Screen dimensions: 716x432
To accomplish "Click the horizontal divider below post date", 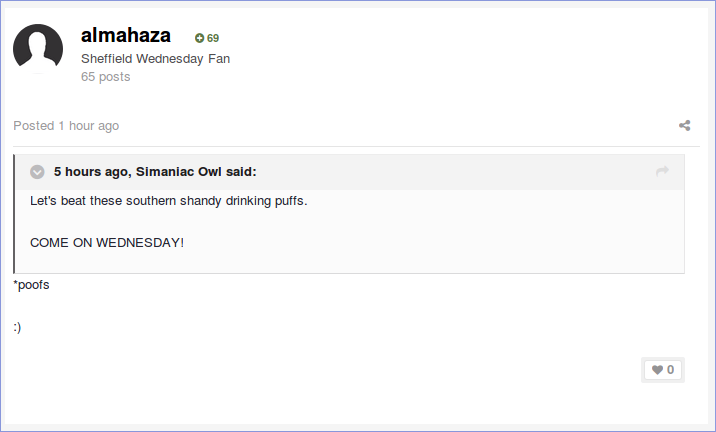I will pos(356,147).
